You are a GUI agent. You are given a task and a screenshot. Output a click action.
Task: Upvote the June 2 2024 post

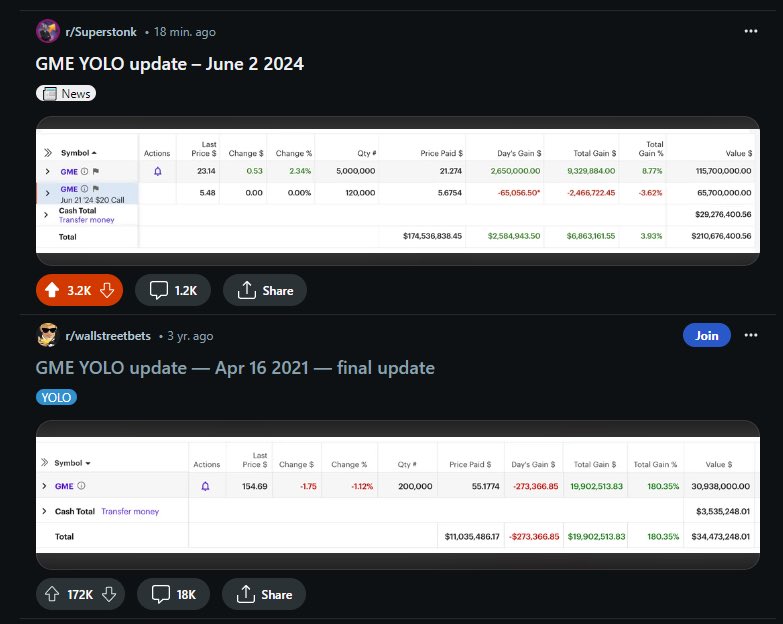[x=52, y=290]
